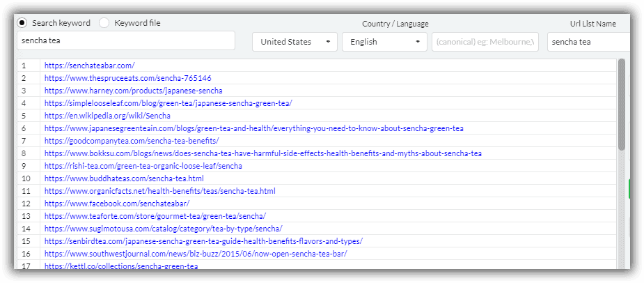Click the canonical location input field
The width and height of the screenshot is (644, 283).
pos(485,42)
